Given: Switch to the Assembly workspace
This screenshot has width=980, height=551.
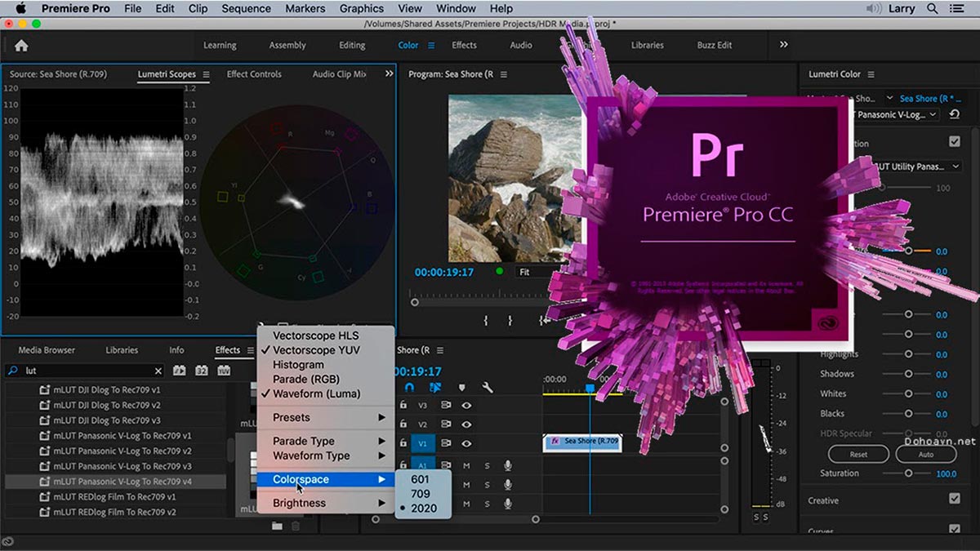Looking at the screenshot, I should (x=287, y=46).
